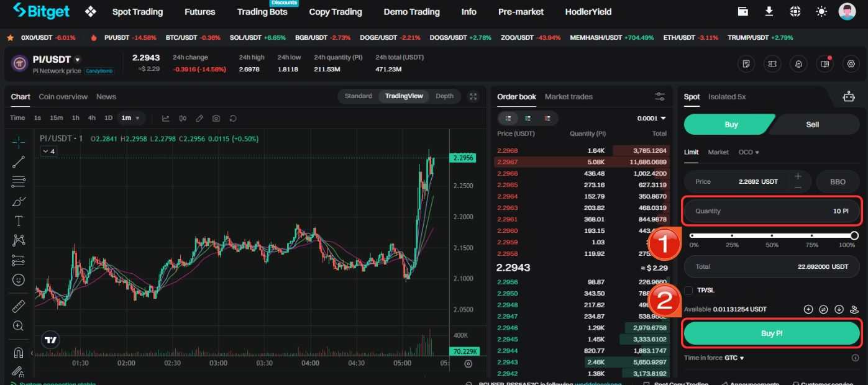Screen dimensions: 868x385
Task: Collapse the indicator legend with 4 chevron
Action: click(x=48, y=151)
